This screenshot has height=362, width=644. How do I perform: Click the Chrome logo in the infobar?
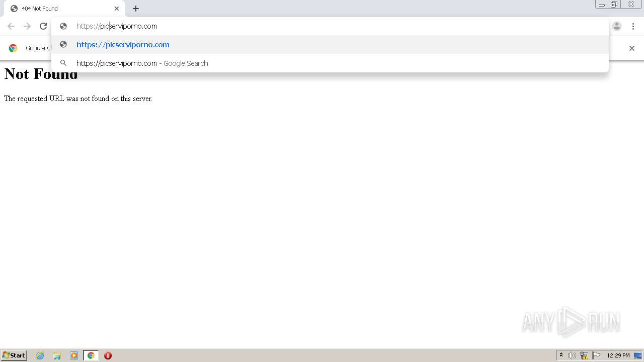pos(13,48)
